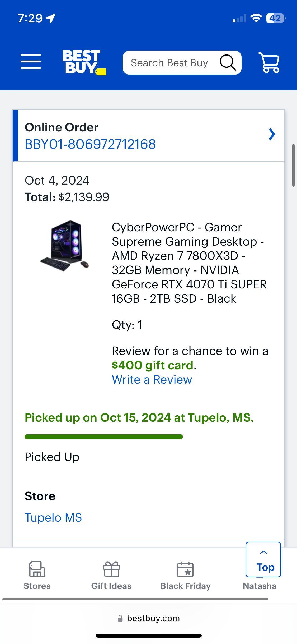297x644 pixels.
Task: Tap the lock icon near bestbuy.com
Action: tap(120, 619)
